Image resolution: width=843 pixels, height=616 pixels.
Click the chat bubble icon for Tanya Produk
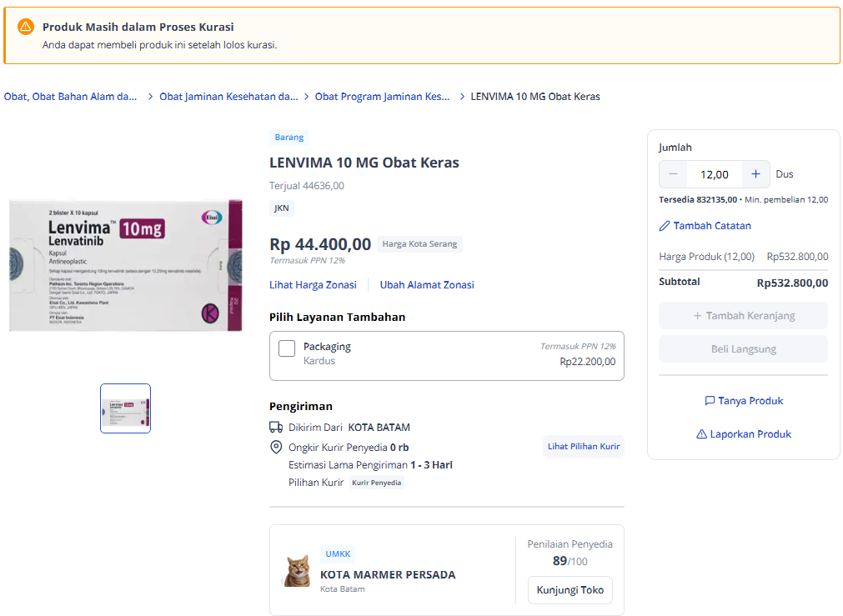(x=710, y=400)
